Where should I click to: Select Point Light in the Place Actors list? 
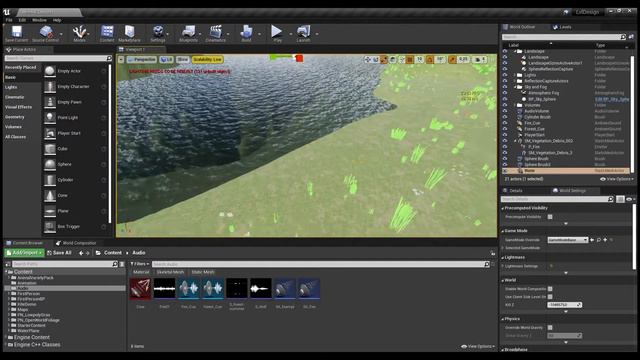coord(76,118)
